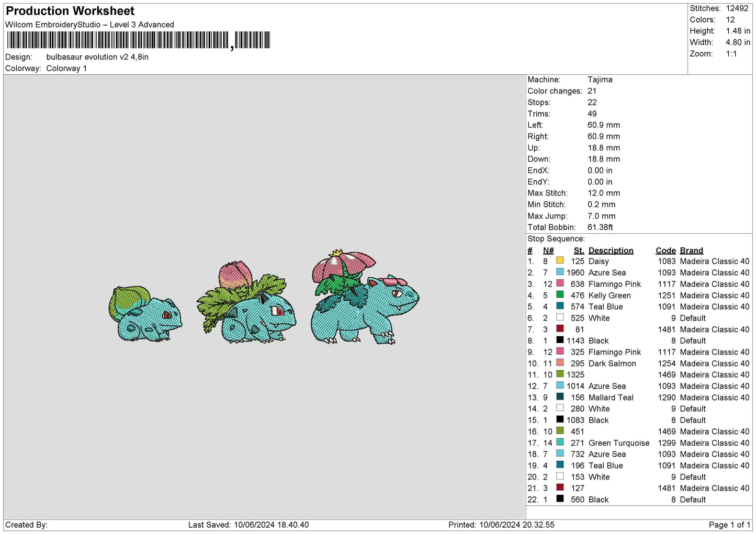This screenshot has height=534, width=756.
Task: Click the Black swatch in stop row 8
Action: 560,340
